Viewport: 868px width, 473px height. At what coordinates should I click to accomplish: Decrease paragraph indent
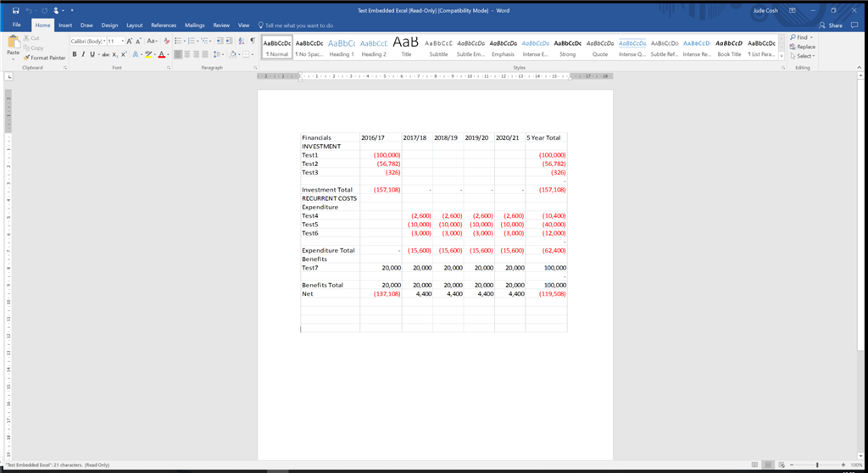(220, 41)
